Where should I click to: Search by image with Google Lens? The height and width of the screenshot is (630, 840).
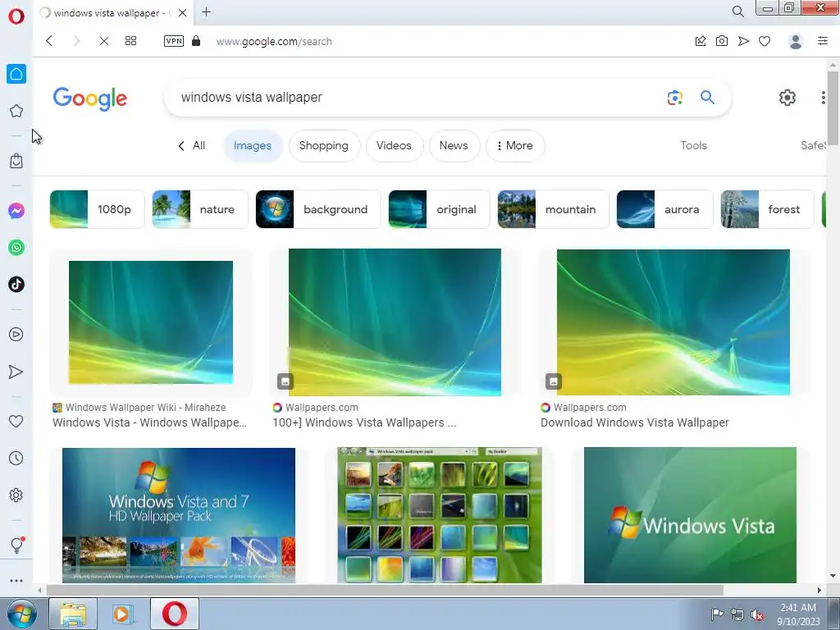click(675, 98)
